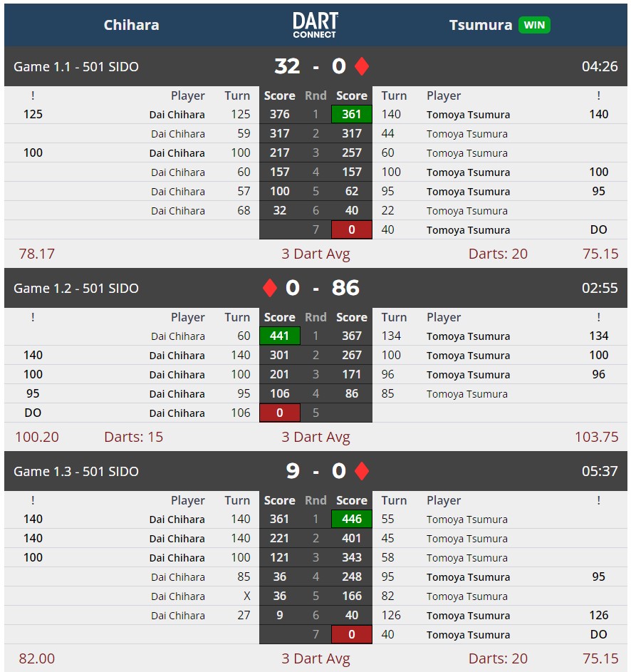Select the Game 1.2 - 501 SIDO title
The width and height of the screenshot is (631, 672).
click(76, 289)
